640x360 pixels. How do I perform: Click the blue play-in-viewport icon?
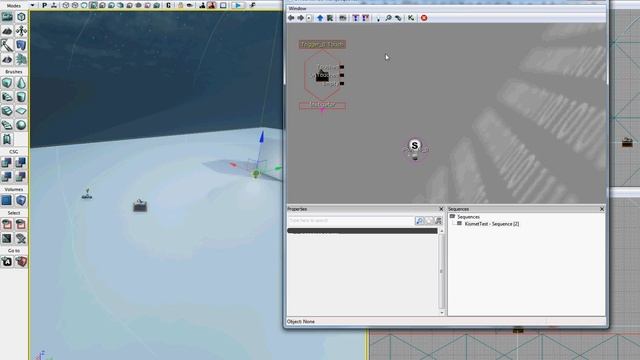click(x=238, y=5)
